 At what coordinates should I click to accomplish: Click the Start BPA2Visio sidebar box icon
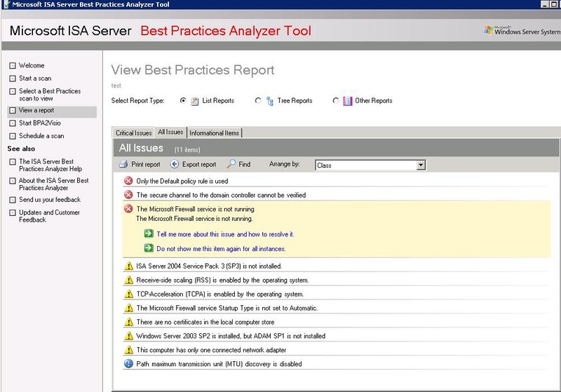[13, 123]
